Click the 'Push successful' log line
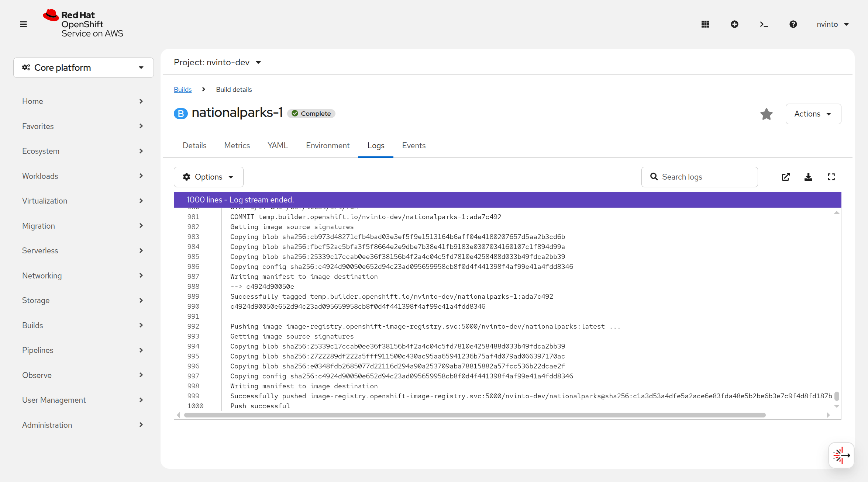The width and height of the screenshot is (868, 482). [260, 406]
